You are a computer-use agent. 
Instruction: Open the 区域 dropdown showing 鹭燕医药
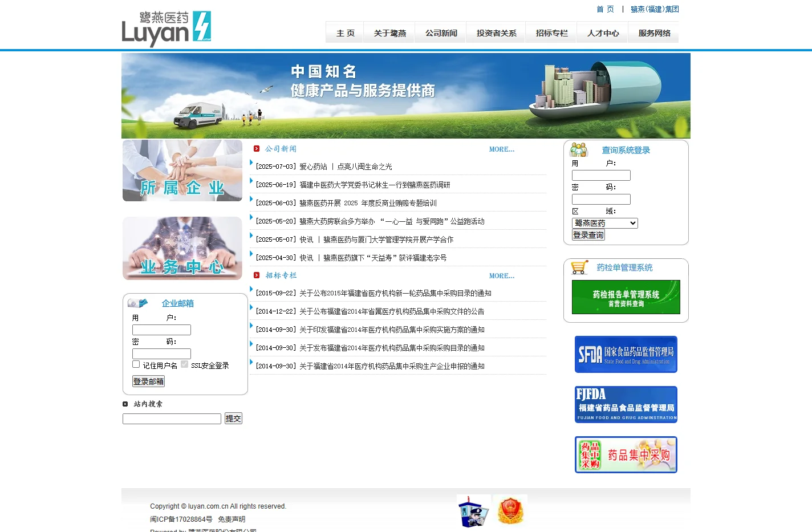605,223
